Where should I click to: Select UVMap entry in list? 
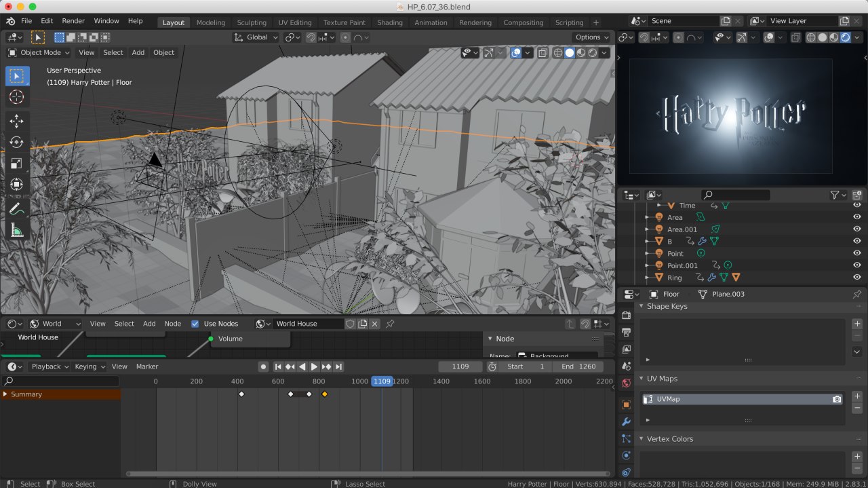pyautogui.click(x=743, y=399)
